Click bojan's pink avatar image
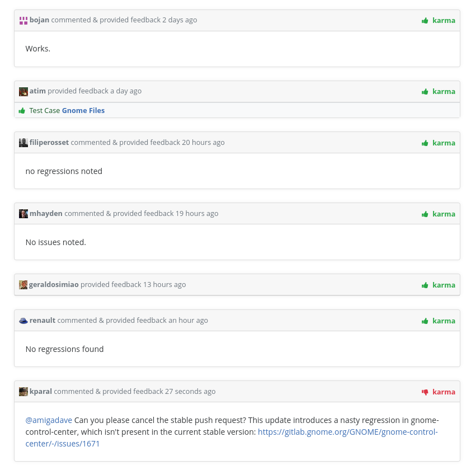The image size is (476, 470). click(23, 20)
